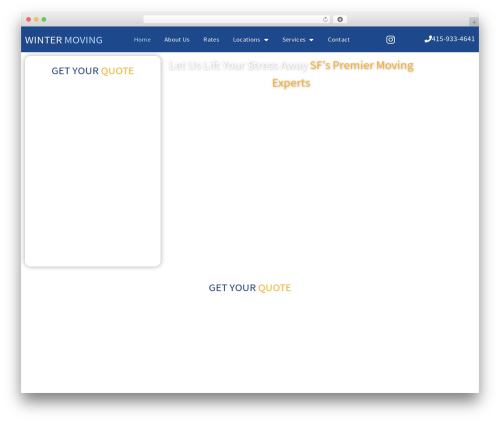Expand the Locations dropdown arrow
Viewport: 500px width, 423px height.
266,40
